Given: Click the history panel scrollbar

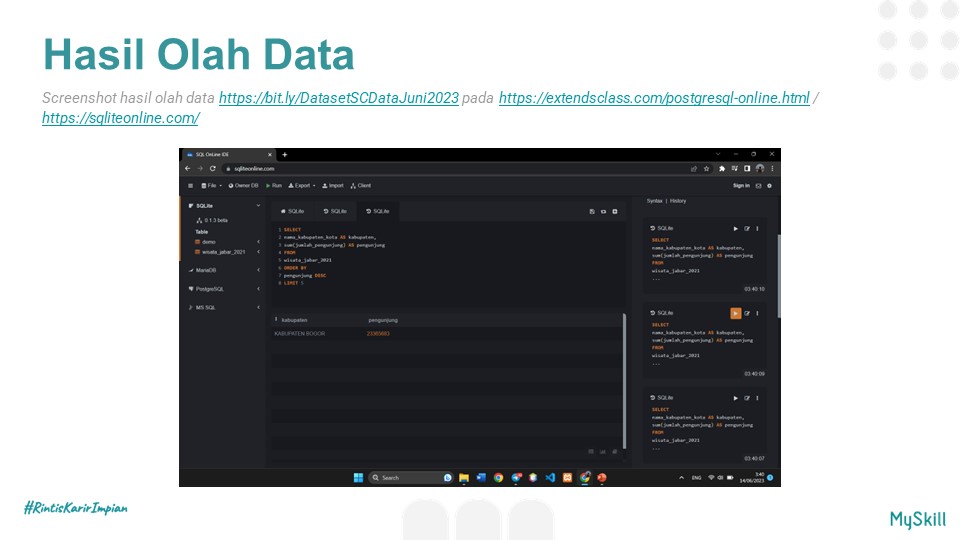Looking at the screenshot, I should click(779, 276).
